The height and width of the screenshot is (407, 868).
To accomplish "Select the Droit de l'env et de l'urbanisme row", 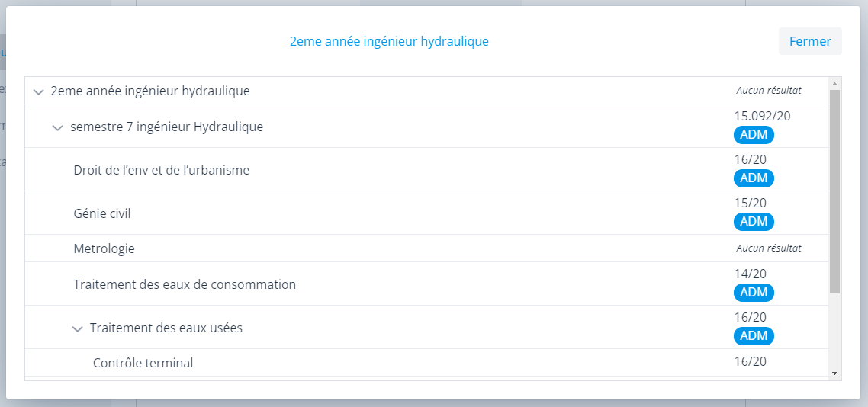I will [161, 170].
